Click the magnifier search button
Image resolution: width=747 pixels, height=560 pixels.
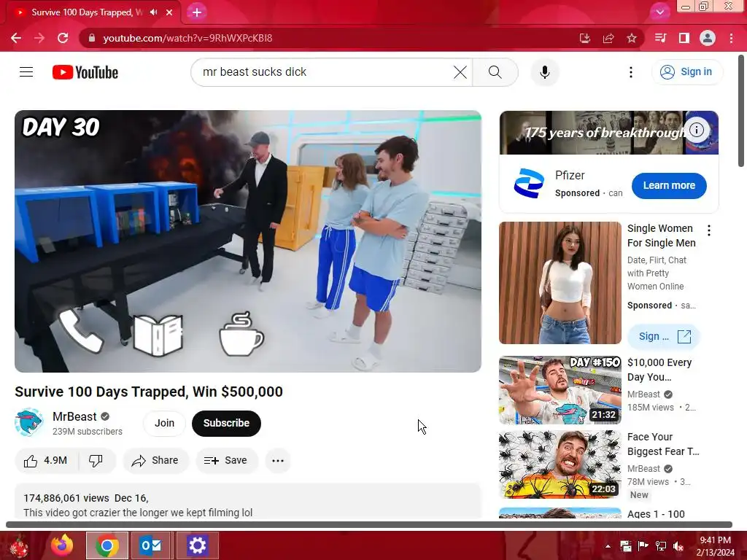pyautogui.click(x=495, y=72)
